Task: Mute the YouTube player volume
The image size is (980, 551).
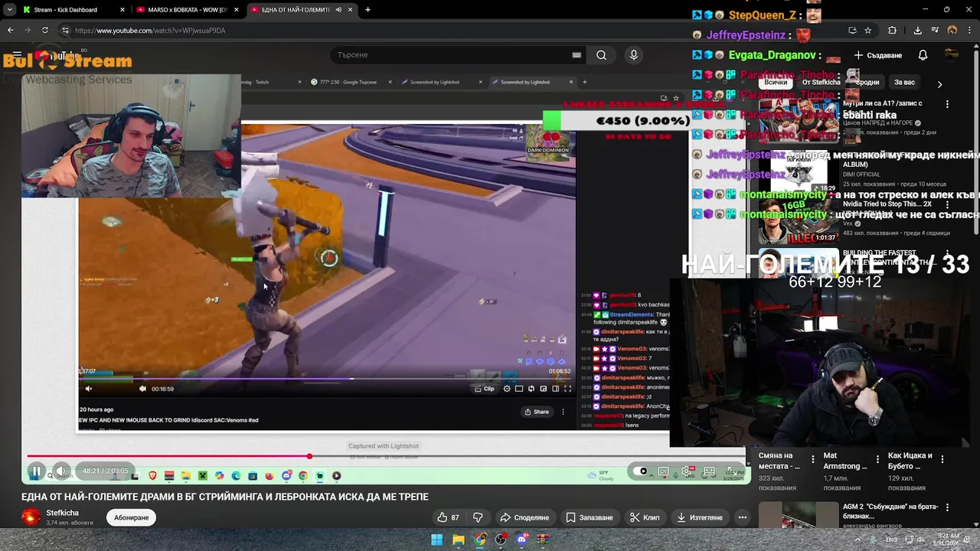Action: click(x=60, y=471)
